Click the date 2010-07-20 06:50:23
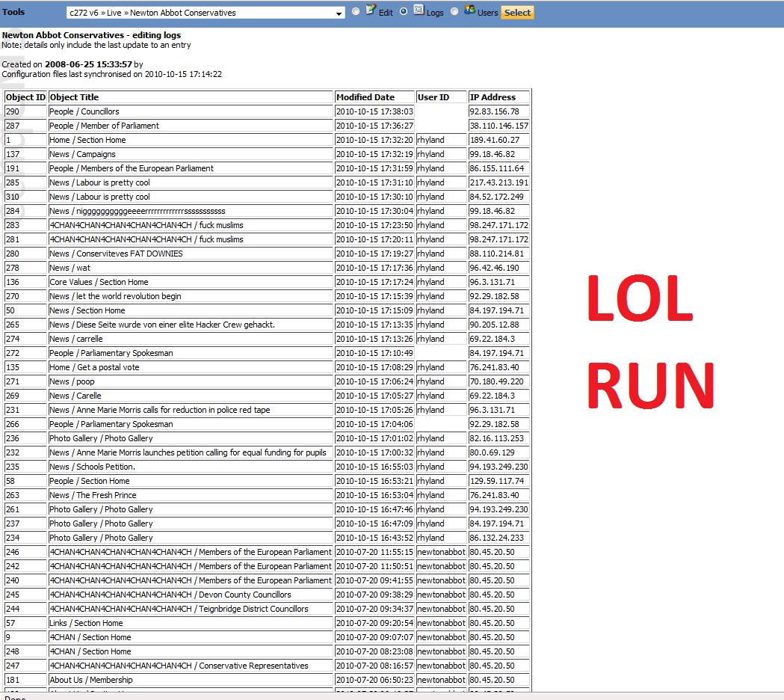Screen dimensions: 784x700 click(374, 680)
